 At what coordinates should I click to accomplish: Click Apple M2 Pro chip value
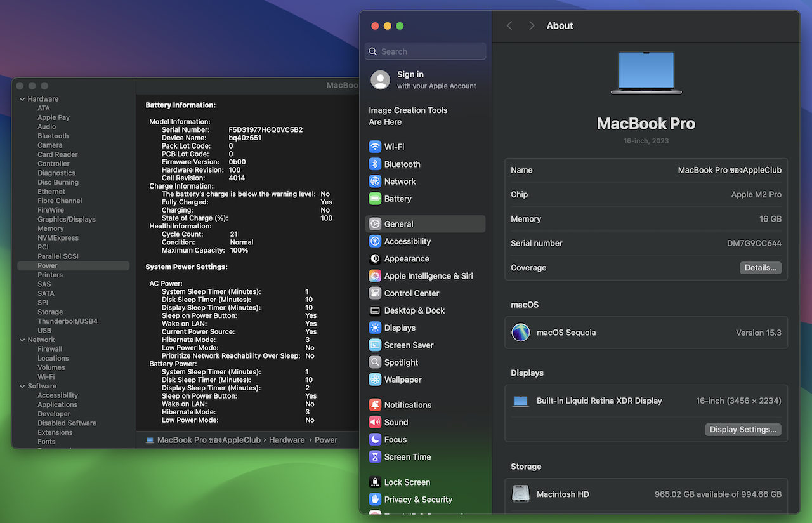point(756,195)
